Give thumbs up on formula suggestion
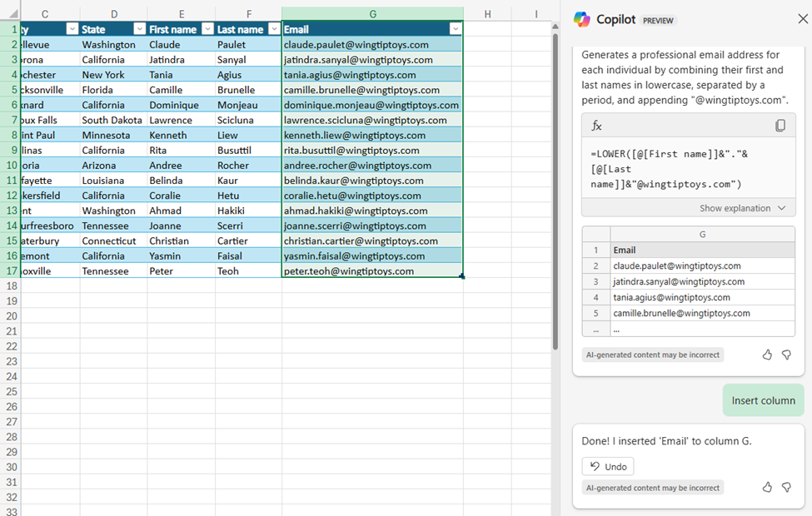812x516 pixels. click(x=767, y=355)
